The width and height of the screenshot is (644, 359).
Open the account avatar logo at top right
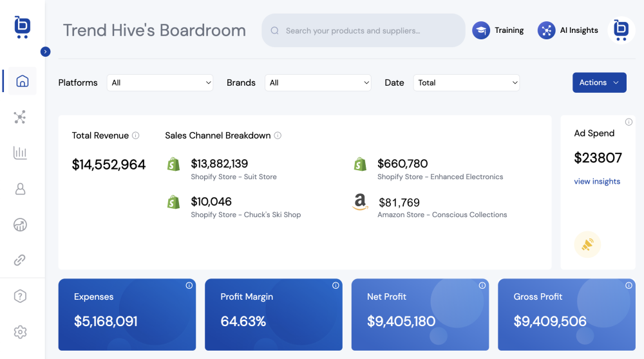click(621, 30)
